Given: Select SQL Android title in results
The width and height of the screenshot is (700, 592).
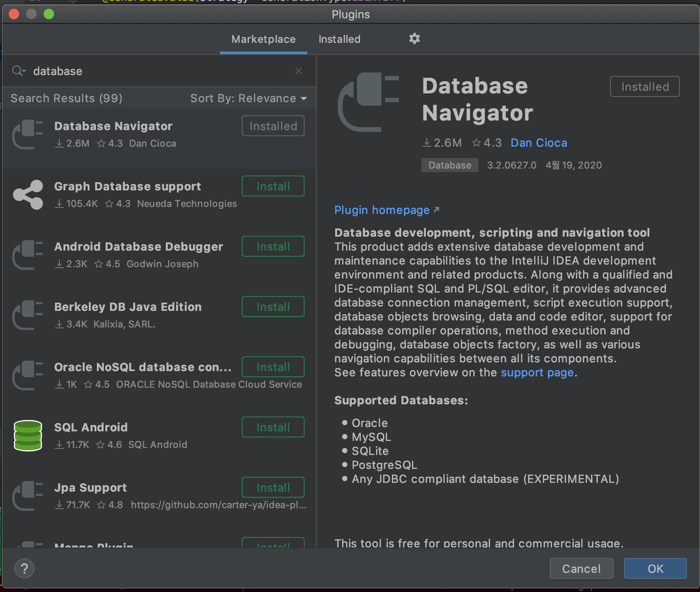Looking at the screenshot, I should pos(91,427).
